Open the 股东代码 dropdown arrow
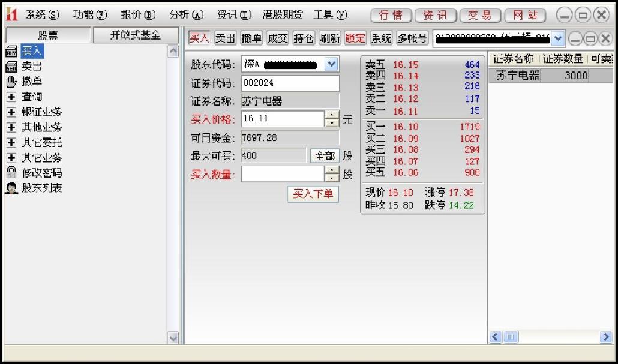Screen dimensions: 618x364 tap(331, 64)
